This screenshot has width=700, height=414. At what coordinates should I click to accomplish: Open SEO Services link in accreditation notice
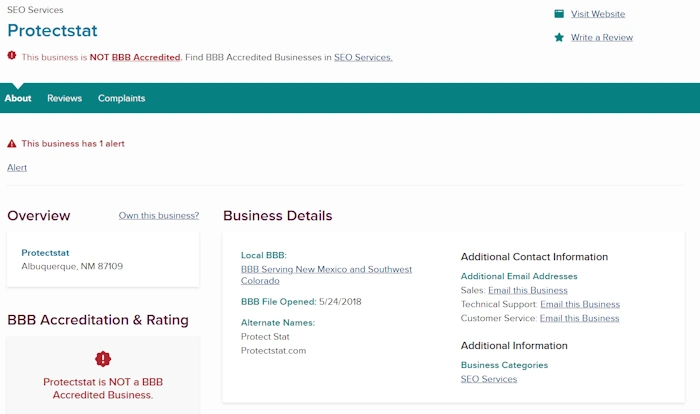click(x=363, y=57)
